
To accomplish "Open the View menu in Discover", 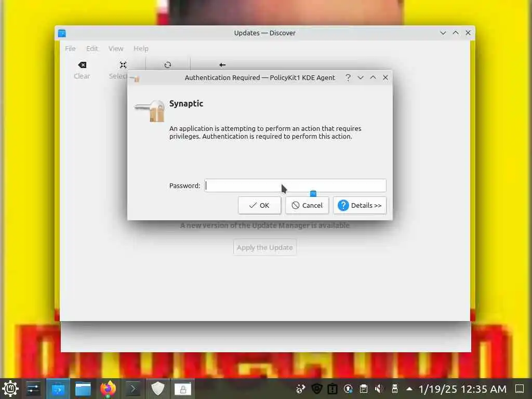I will point(116,48).
